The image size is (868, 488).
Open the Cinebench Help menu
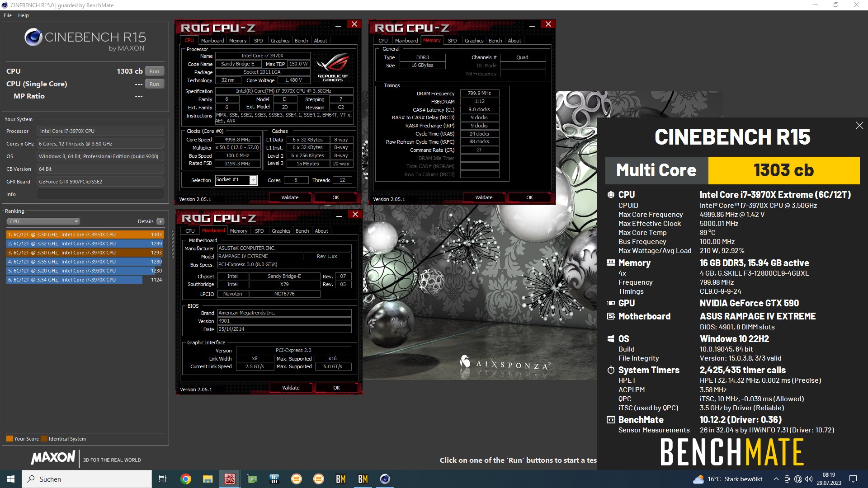[24, 15]
